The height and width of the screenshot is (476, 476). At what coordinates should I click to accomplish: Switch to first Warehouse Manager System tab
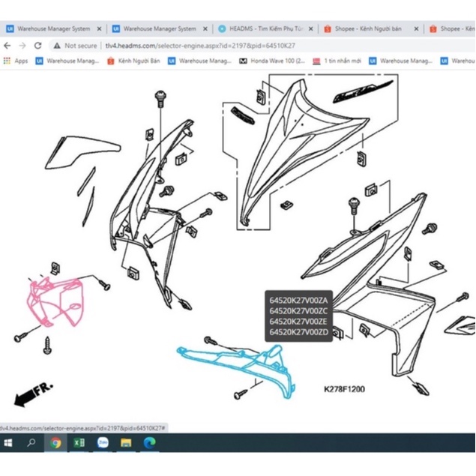[x=52, y=29]
